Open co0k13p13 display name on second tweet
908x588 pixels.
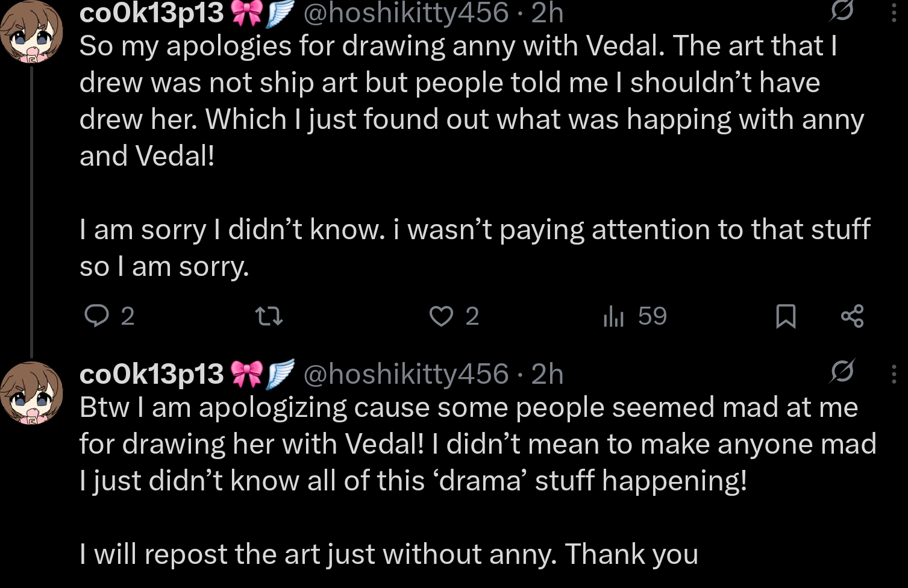(x=151, y=374)
